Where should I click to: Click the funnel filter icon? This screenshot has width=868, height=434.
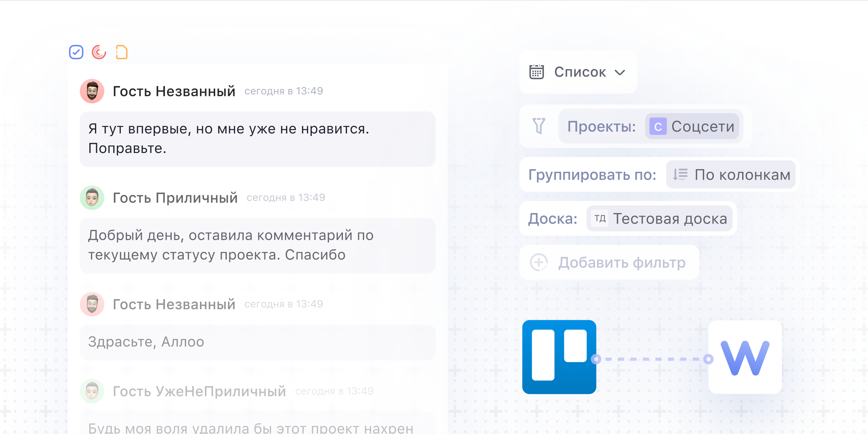[539, 126]
